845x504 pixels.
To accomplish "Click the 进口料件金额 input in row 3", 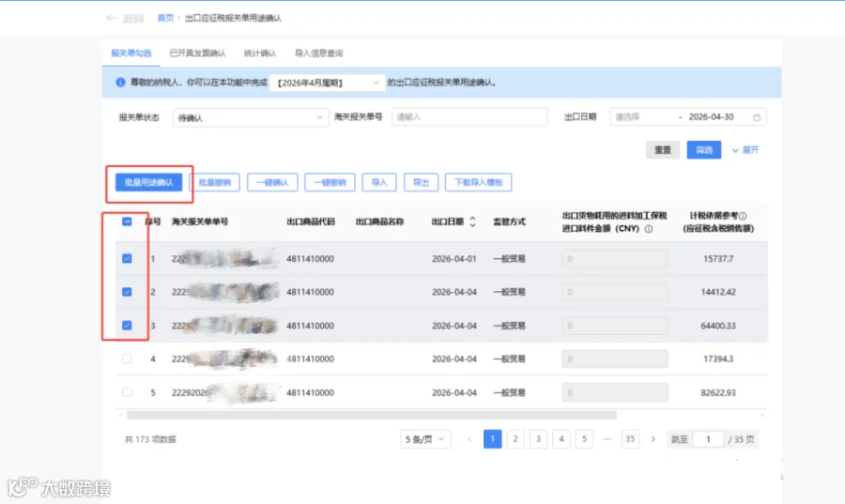I will click(614, 326).
